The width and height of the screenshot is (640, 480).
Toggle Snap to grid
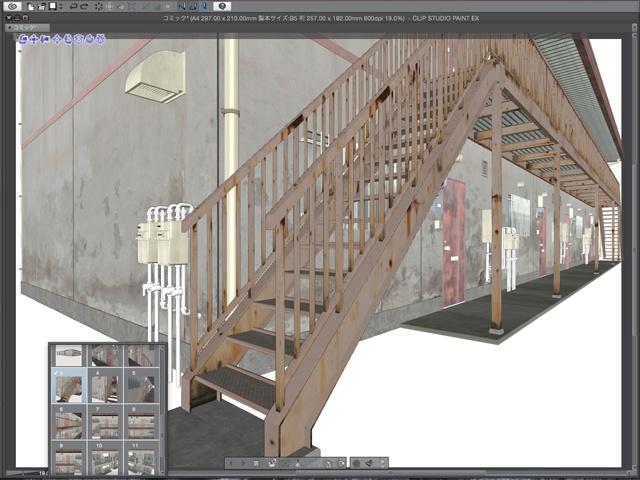(x=204, y=7)
